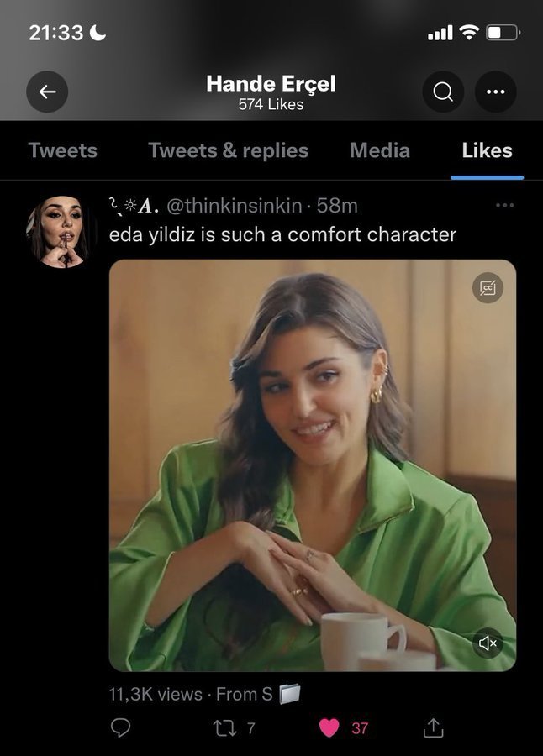This screenshot has width=543, height=756.
Task: Open the reply comment icon
Action: tap(121, 727)
